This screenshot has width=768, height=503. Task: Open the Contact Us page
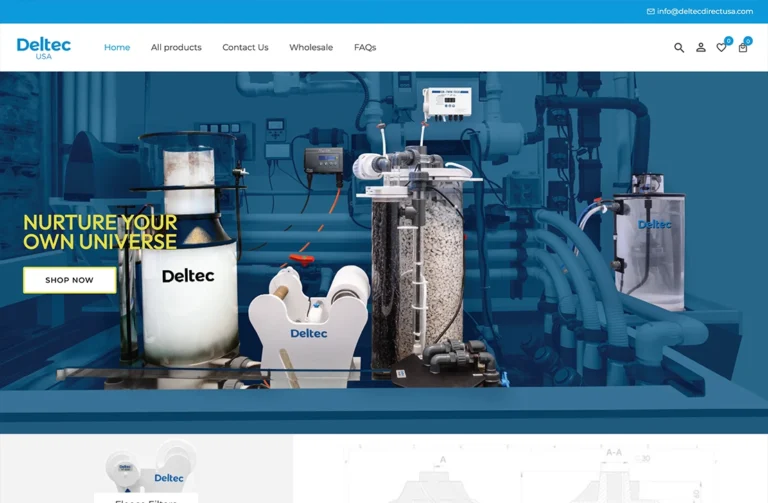tap(245, 48)
